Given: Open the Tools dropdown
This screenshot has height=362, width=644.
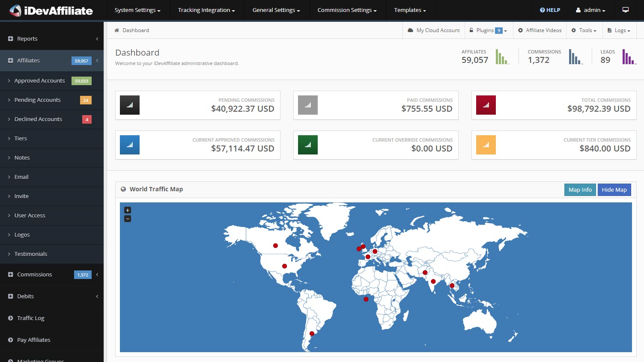Looking at the screenshot, I should click(x=584, y=30).
